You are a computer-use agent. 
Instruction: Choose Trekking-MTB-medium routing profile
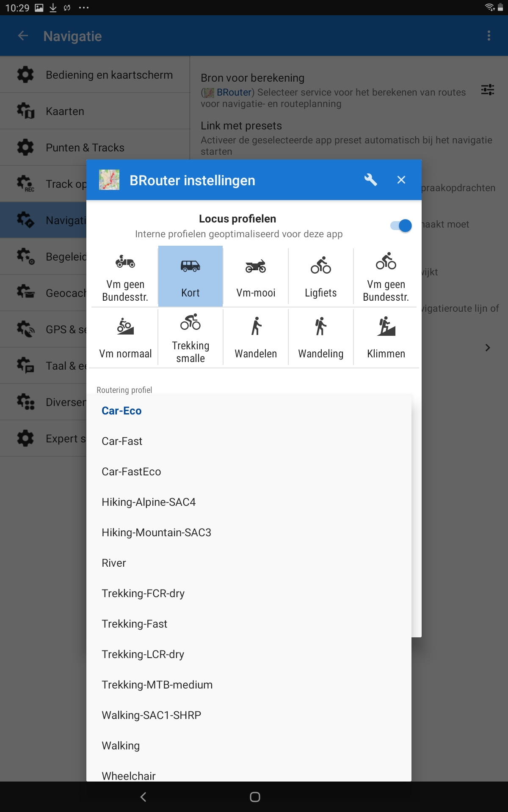pos(157,685)
